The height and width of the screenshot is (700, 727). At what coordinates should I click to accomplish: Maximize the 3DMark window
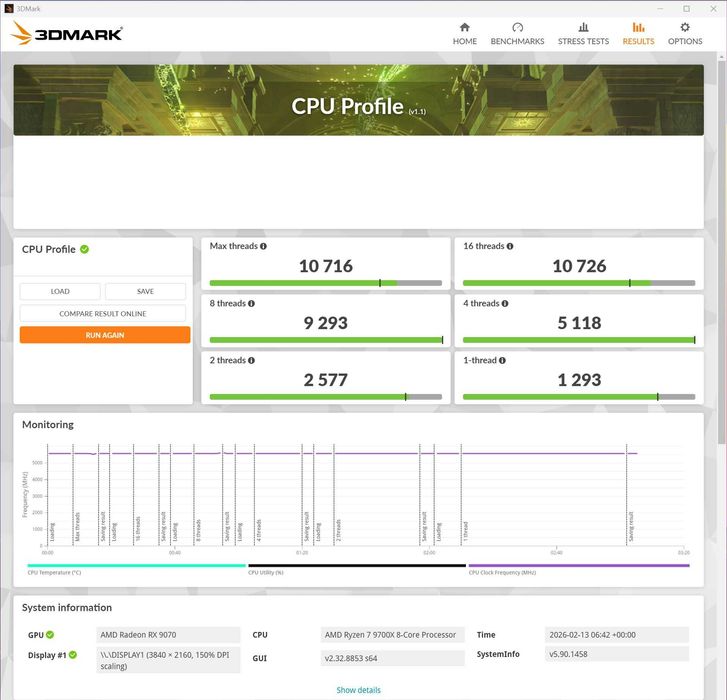coord(687,8)
